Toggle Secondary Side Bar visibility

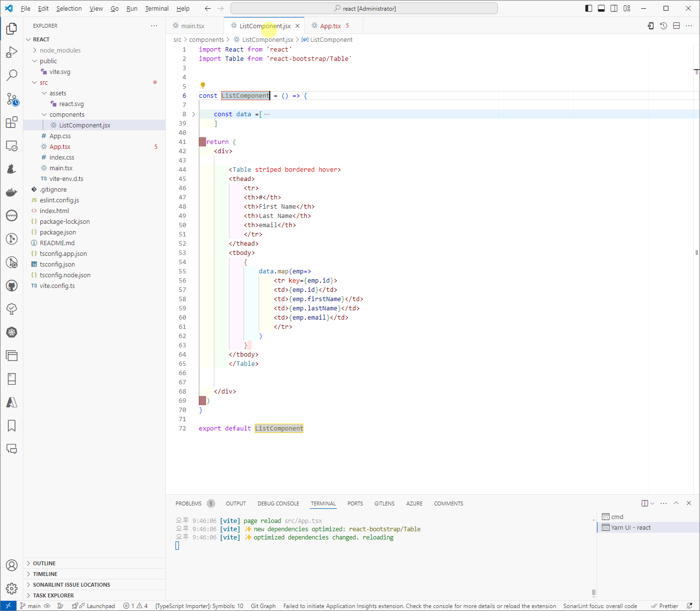614,8
